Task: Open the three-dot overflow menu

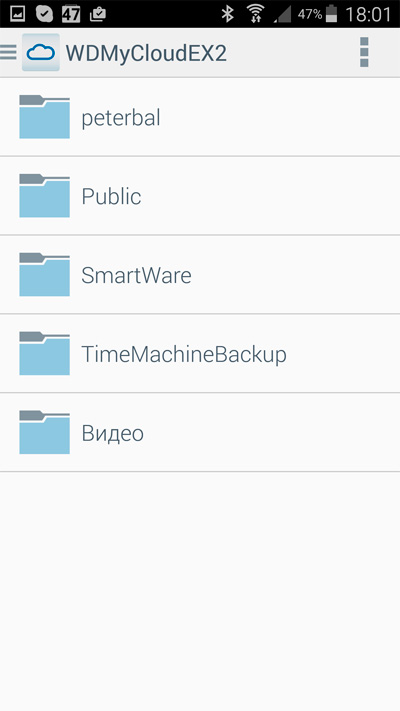Action: pos(364,52)
